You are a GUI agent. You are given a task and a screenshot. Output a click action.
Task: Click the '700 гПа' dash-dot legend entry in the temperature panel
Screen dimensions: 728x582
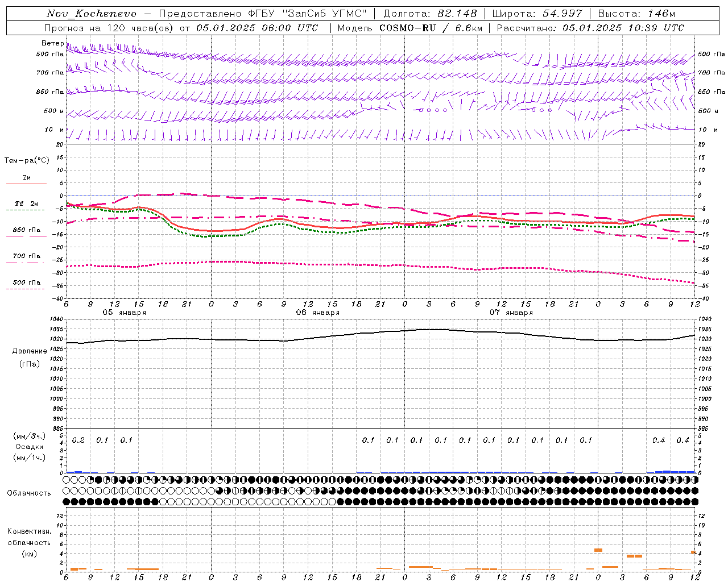(x=26, y=256)
